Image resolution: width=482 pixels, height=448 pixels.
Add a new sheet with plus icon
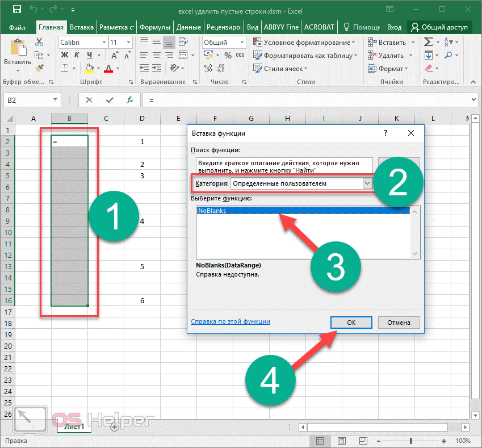pos(115,426)
